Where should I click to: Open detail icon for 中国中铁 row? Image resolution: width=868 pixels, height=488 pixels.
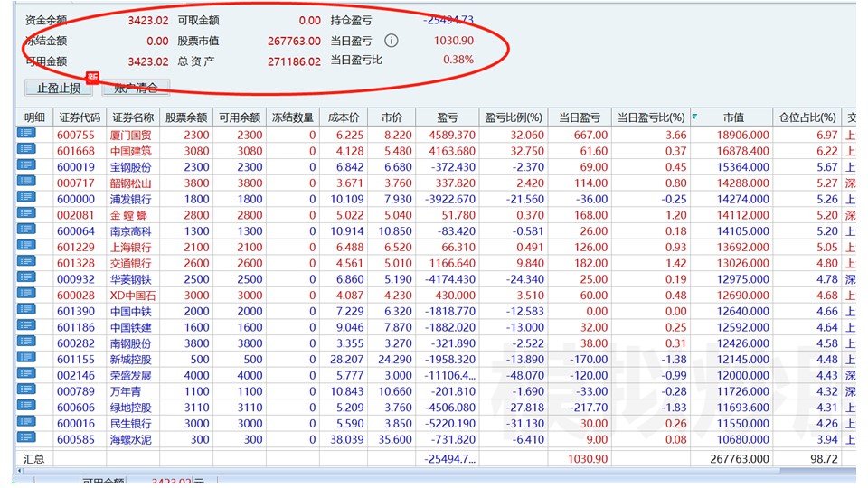tap(26, 309)
